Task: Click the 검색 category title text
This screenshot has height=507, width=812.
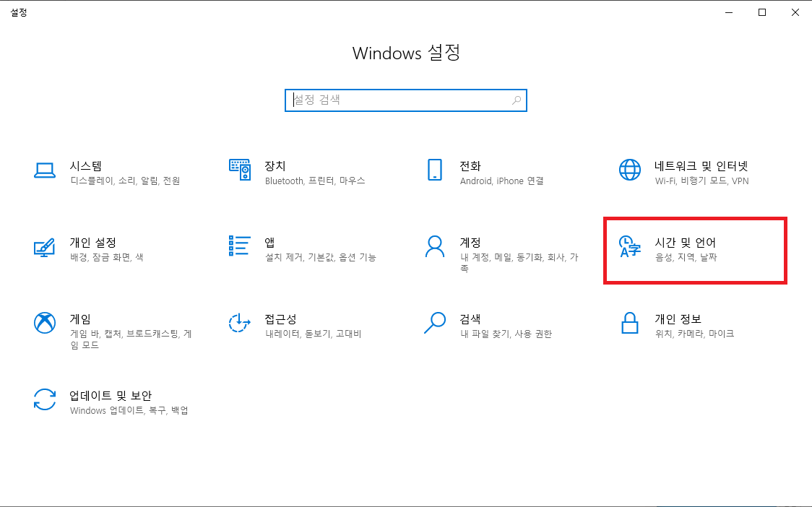Action: pos(470,319)
